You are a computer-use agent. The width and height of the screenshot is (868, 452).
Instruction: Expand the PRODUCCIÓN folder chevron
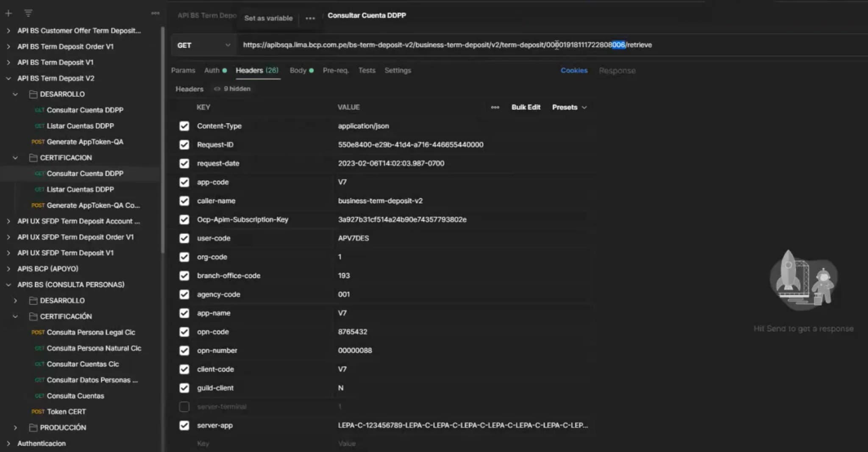(15, 427)
